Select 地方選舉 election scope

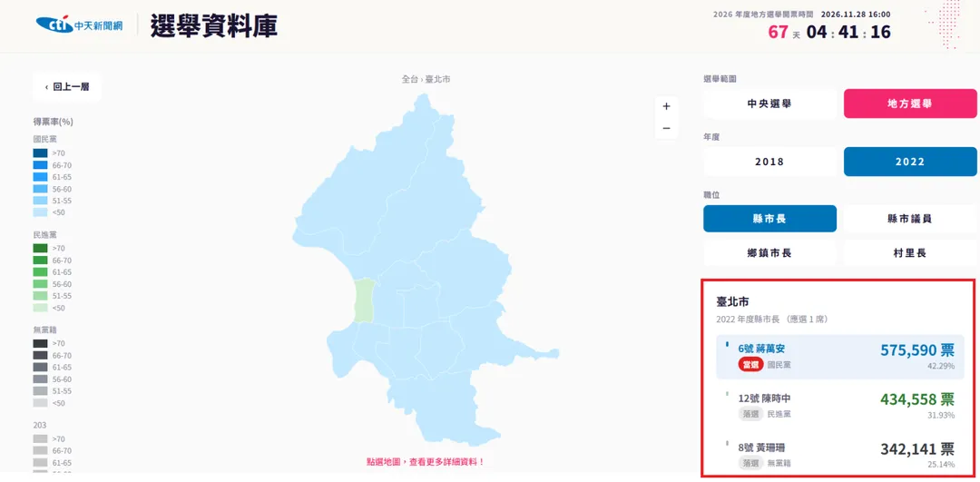coord(910,103)
